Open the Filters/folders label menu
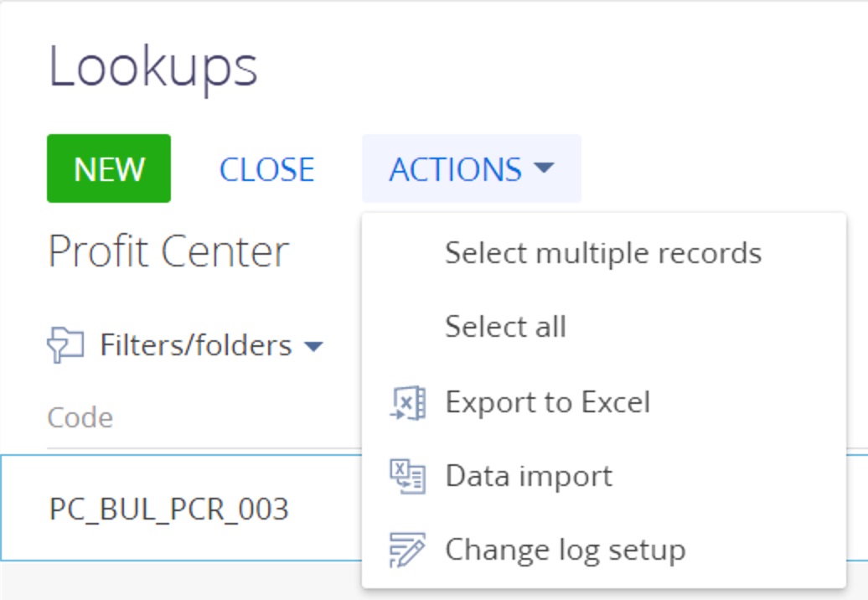 [x=196, y=345]
